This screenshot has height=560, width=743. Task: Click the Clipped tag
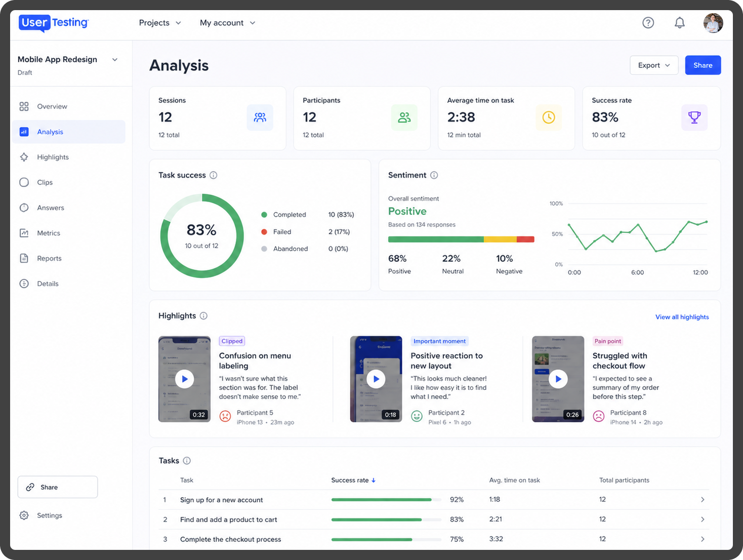(232, 341)
